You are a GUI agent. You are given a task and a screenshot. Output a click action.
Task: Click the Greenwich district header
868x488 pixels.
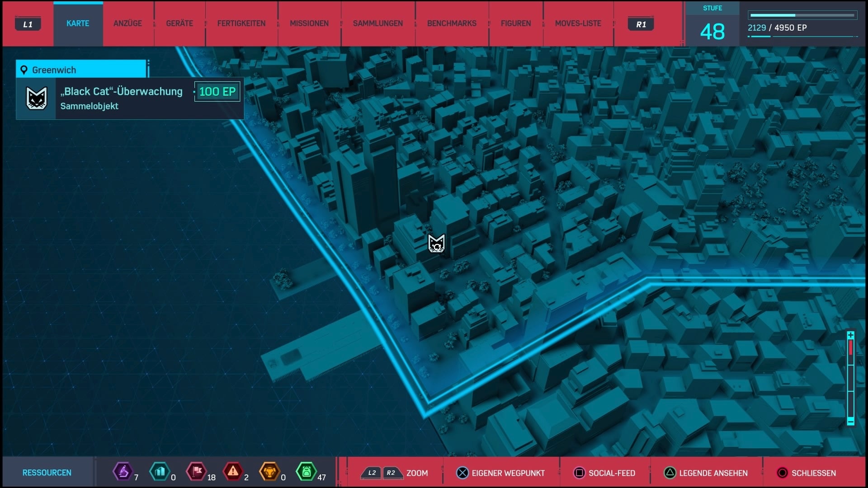[81, 69]
